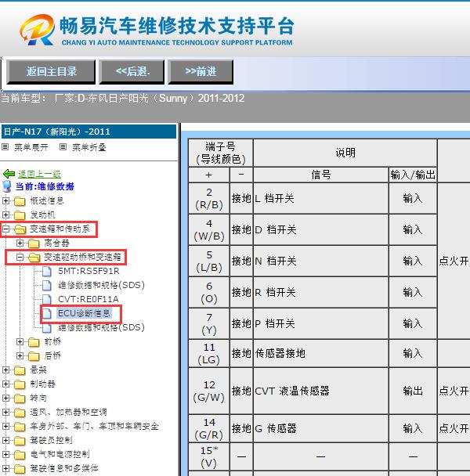This screenshot has width=470, height=476.
Task: Expand the 前桥 folder
Action: click(20, 341)
